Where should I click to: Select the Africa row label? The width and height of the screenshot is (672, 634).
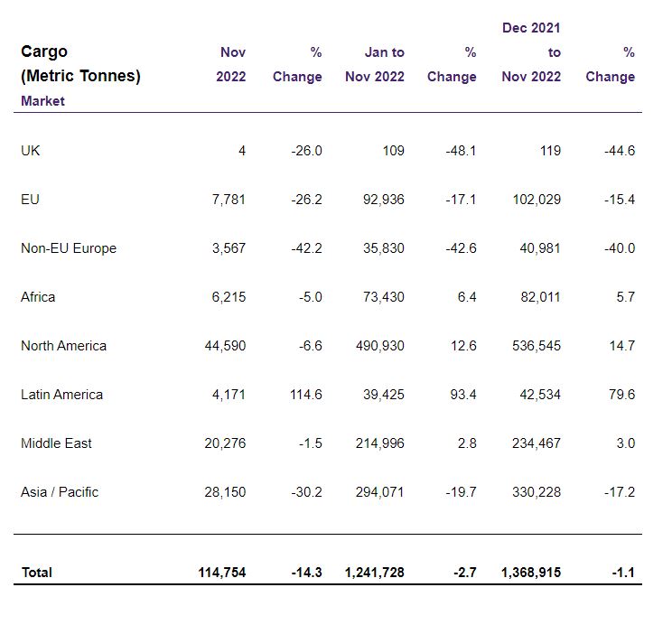click(x=38, y=297)
